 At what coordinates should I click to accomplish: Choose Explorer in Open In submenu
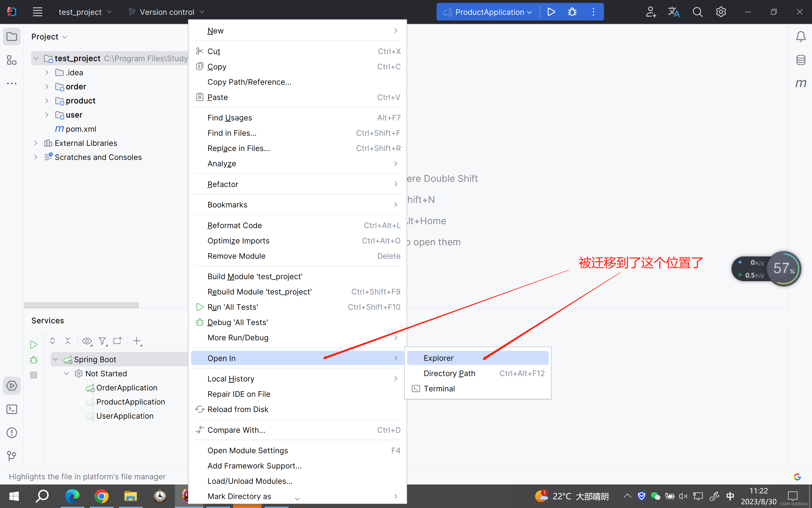pos(478,358)
